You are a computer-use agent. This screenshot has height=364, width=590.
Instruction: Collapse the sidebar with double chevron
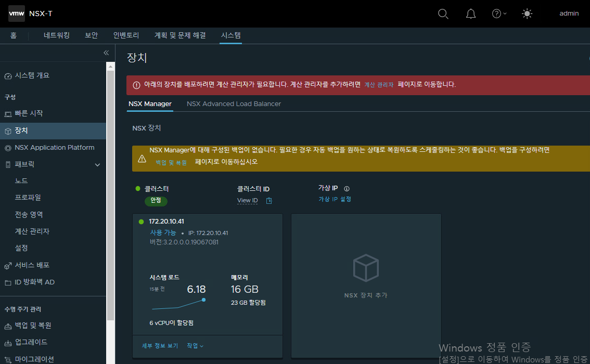106,53
